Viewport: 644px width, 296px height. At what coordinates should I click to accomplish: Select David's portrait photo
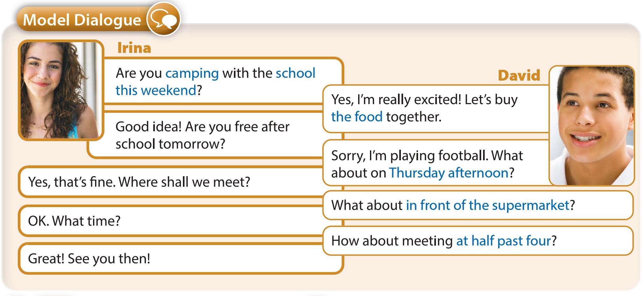click(592, 126)
